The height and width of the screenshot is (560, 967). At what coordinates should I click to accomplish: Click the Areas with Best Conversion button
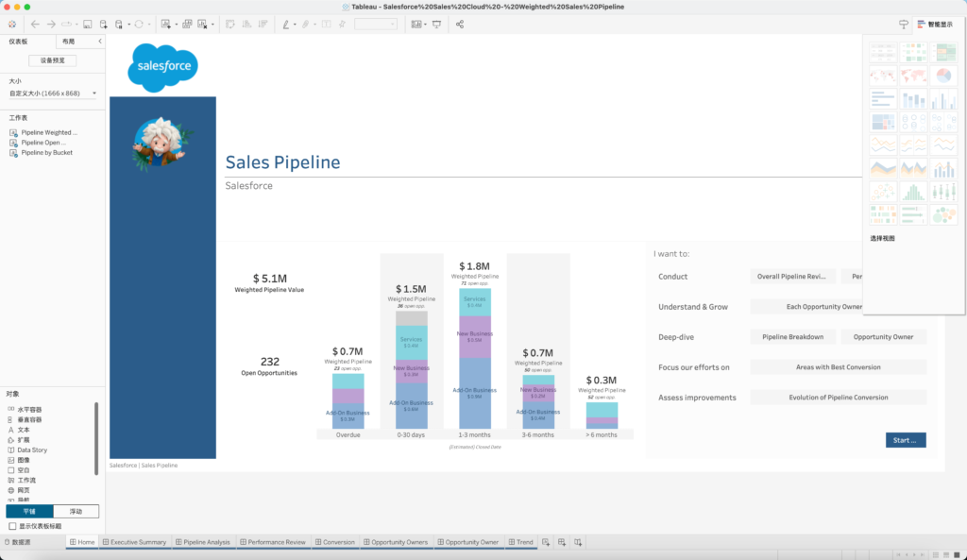(x=839, y=367)
